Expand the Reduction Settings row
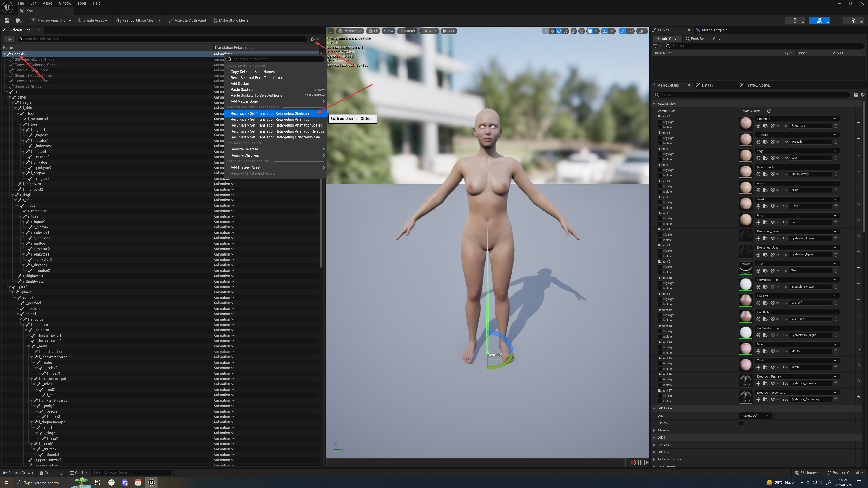Image resolution: width=868 pixels, height=488 pixels. click(654, 459)
